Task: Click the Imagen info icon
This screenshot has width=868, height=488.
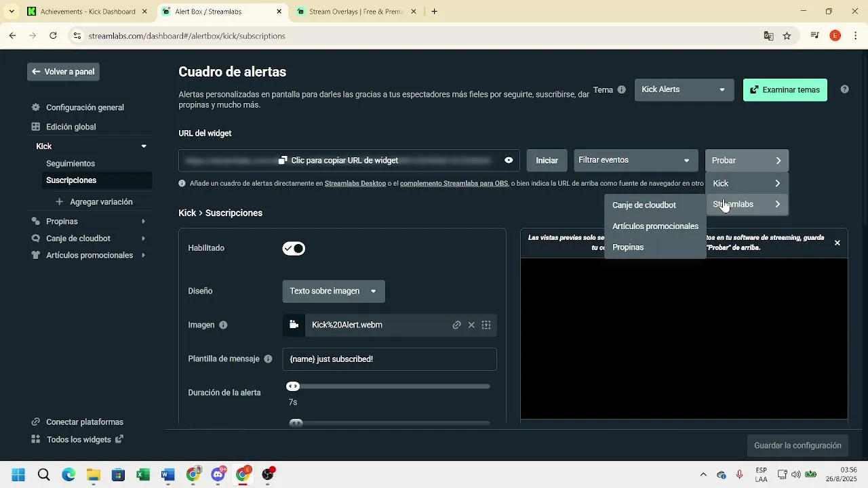Action: click(x=223, y=325)
